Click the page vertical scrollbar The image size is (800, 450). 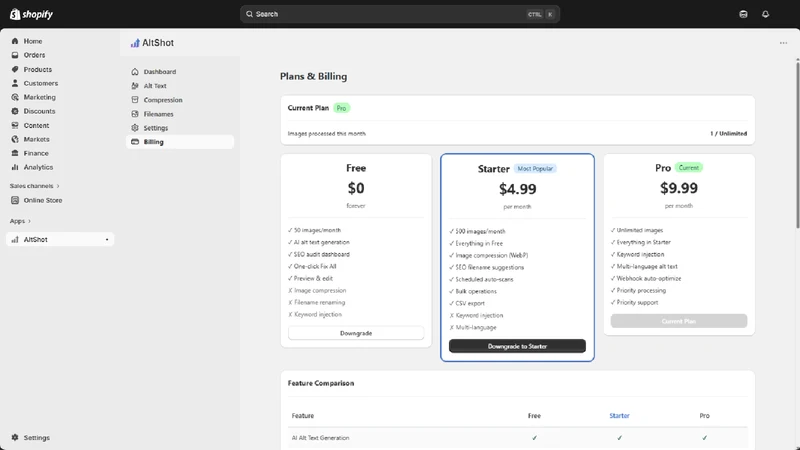tap(797, 144)
